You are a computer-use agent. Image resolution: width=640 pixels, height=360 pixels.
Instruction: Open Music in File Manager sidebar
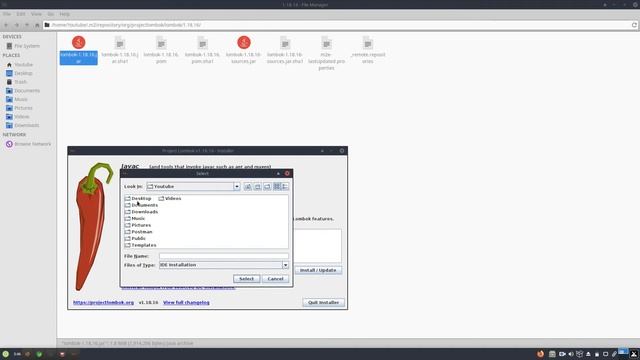[17, 99]
